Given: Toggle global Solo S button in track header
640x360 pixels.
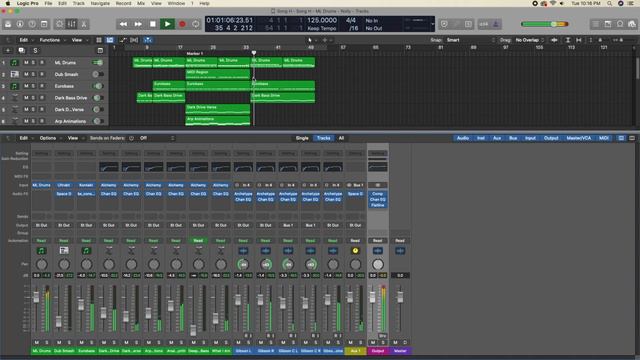Looking at the screenshot, I should coord(35,50).
